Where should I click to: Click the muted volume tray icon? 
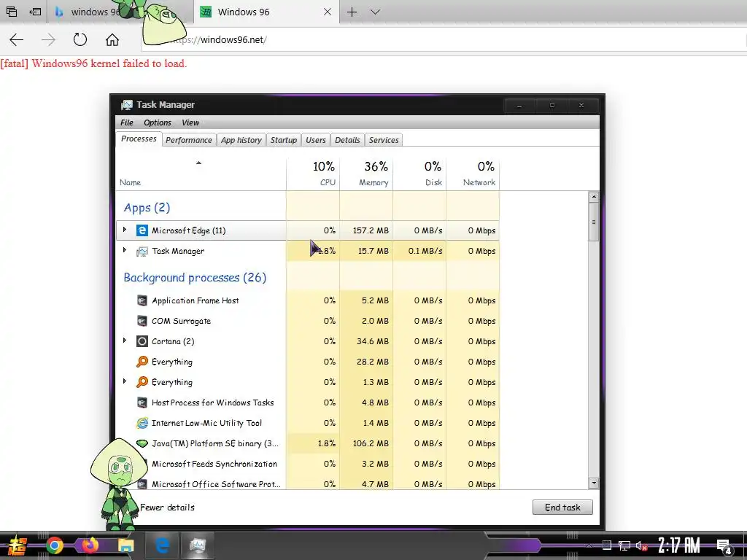[641, 545]
